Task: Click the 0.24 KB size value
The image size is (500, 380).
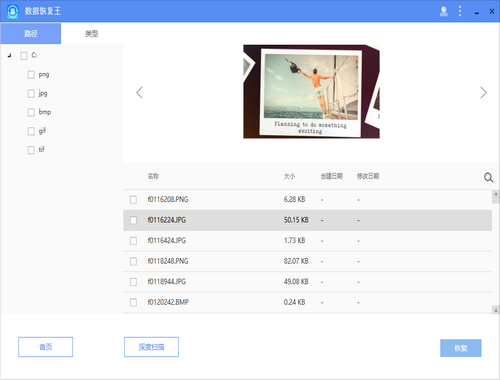Action: click(294, 302)
